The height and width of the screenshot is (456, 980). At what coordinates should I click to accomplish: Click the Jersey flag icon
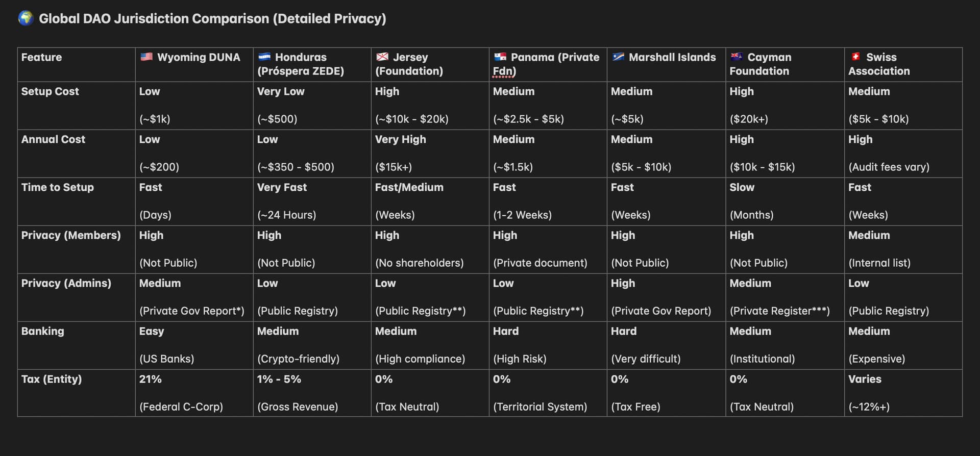[382, 57]
